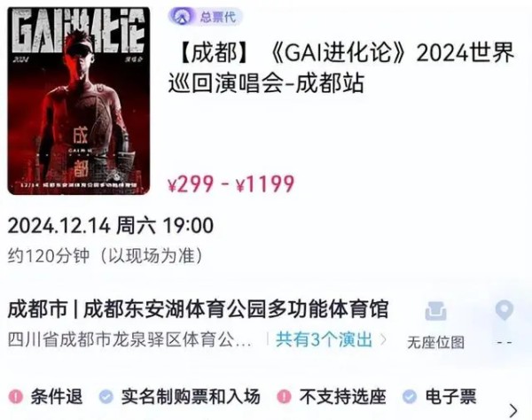Tap the 不支持选座 label
532x420 pixels.
342,396
